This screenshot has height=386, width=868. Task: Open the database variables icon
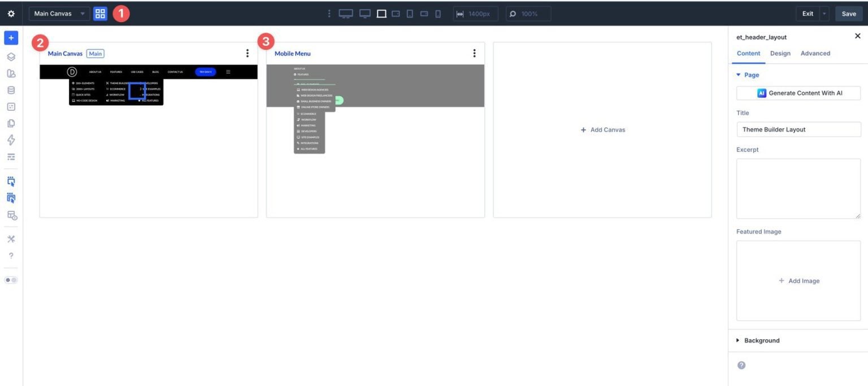tap(11, 90)
